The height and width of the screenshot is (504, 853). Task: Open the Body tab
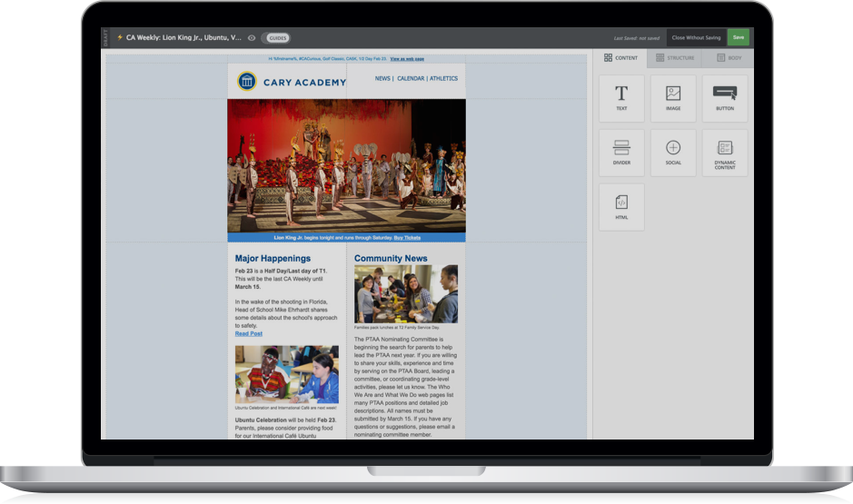729,58
